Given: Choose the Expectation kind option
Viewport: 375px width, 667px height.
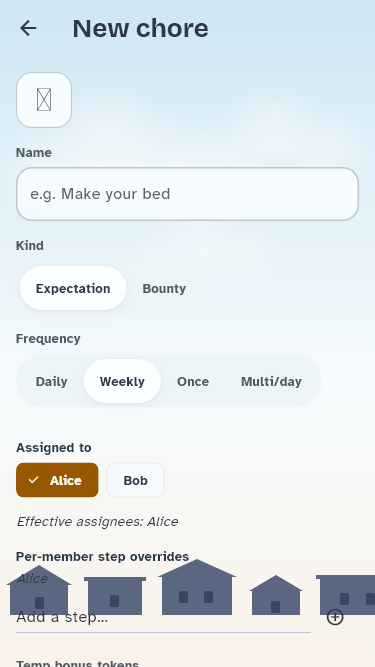Looking at the screenshot, I should click(x=73, y=288).
